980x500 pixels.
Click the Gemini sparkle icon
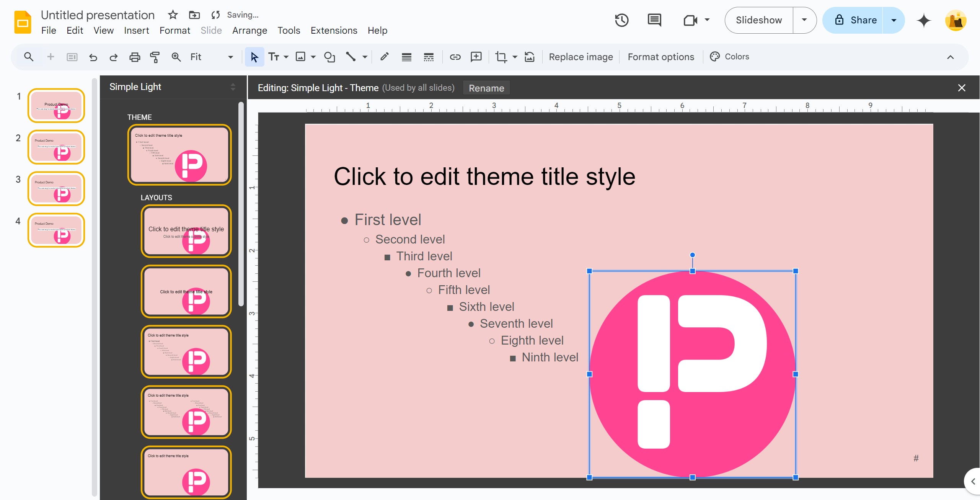924,20
